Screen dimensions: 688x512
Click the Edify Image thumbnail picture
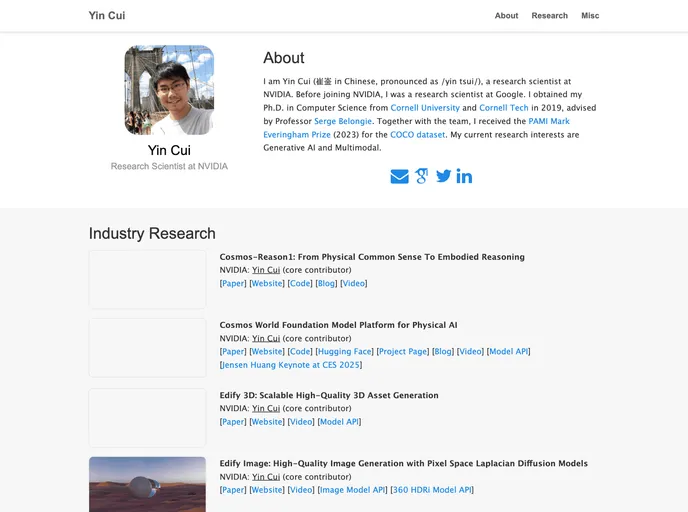point(147,484)
